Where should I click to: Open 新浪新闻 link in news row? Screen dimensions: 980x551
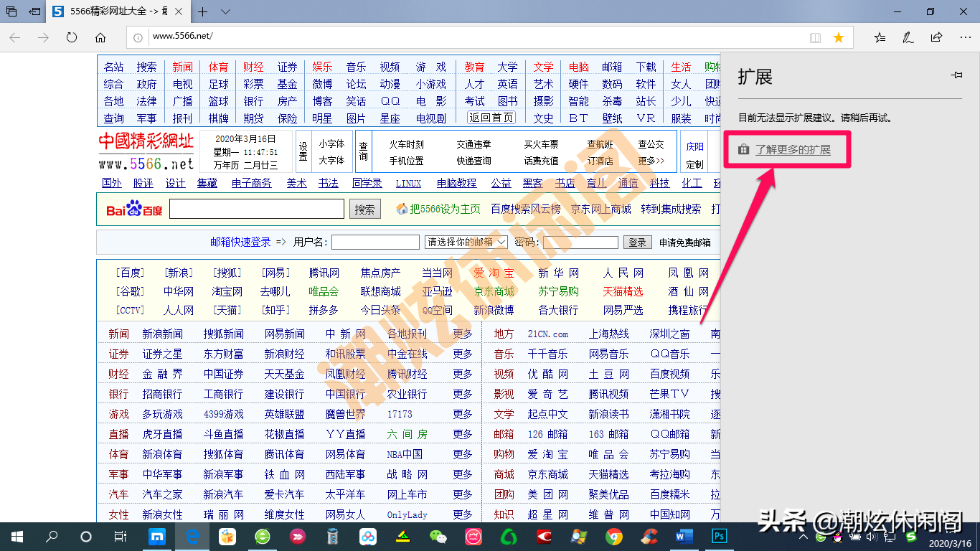[162, 334]
